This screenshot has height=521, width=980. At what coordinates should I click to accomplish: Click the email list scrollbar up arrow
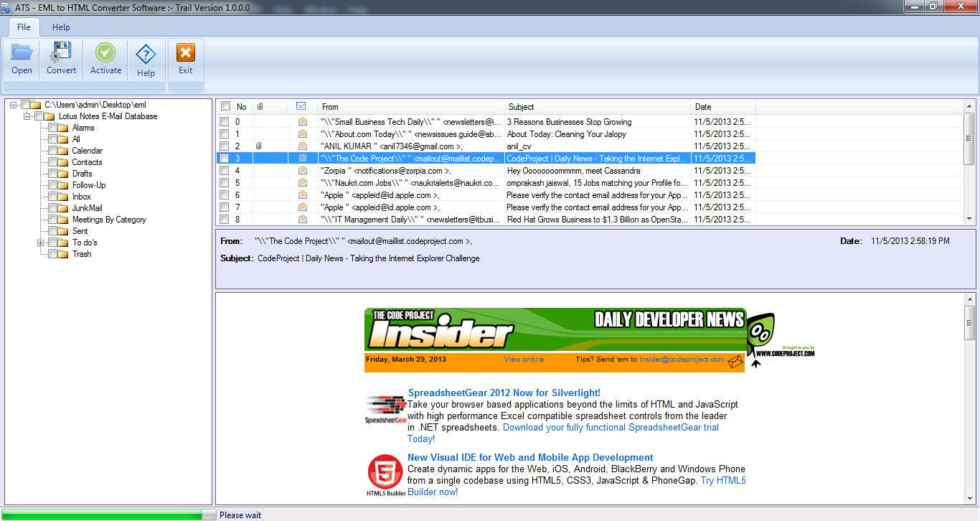(969, 106)
